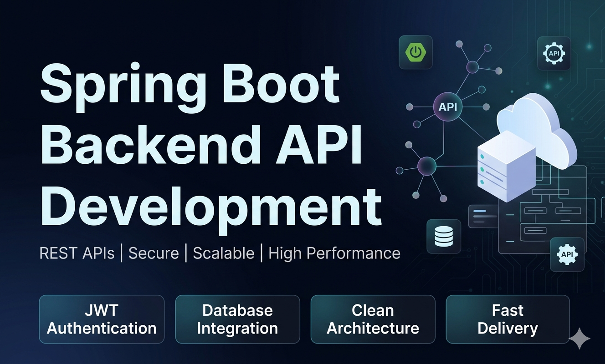This screenshot has width=605, height=364.
Task: Click the Scalable text in the subtitle
Action: [223, 253]
